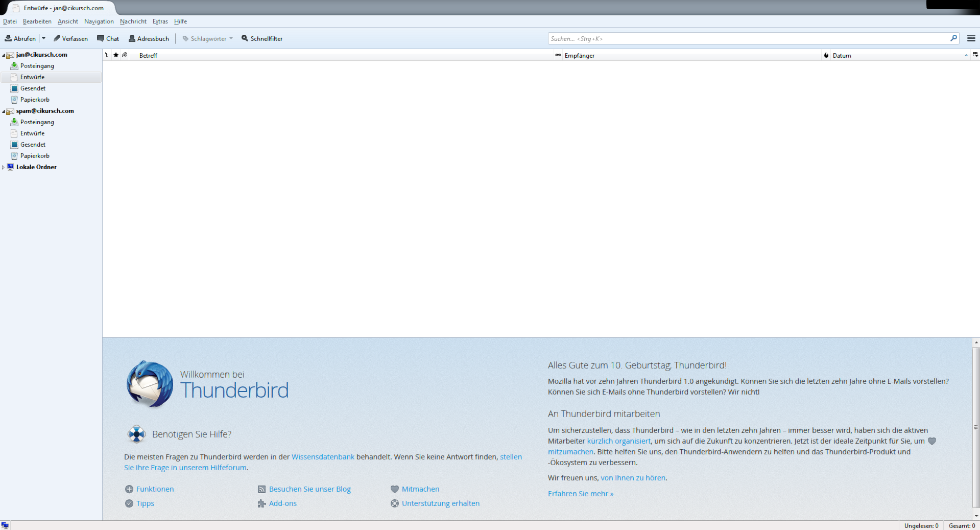
Task: Open Gesendet folder under spam@cikursch.com
Action: [33, 145]
